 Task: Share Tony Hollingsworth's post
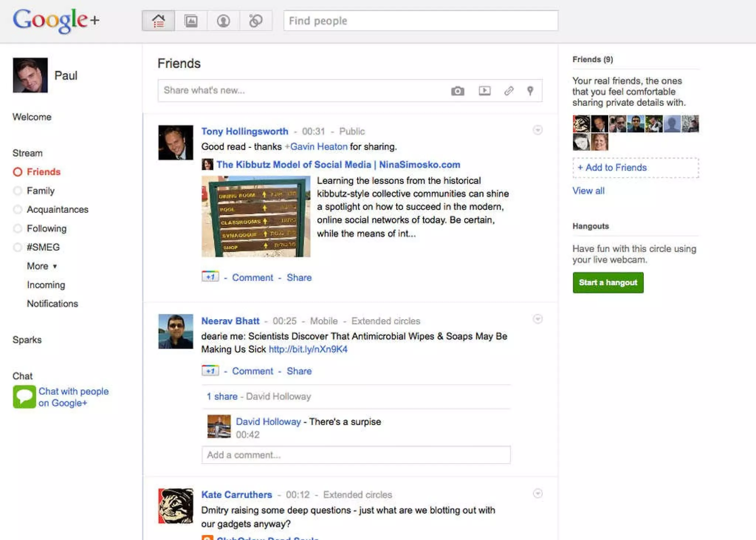click(299, 277)
